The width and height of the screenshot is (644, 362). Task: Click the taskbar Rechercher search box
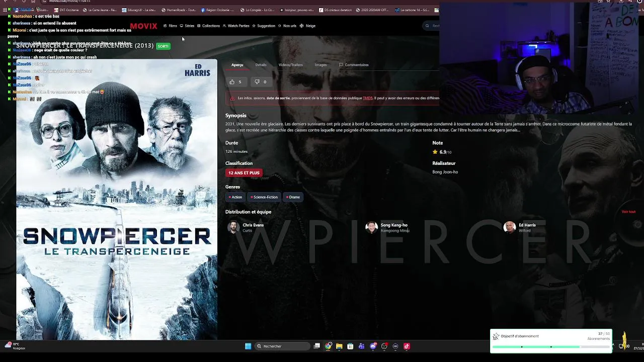282,346
